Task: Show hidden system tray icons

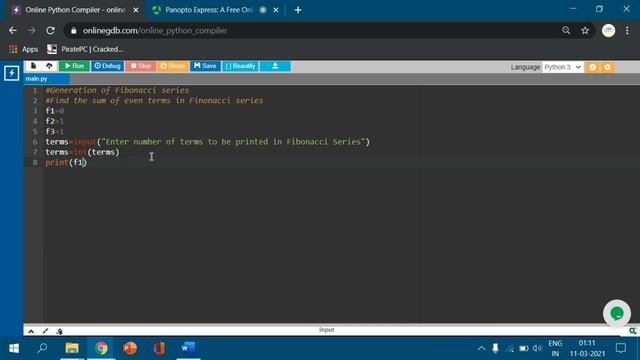Action: coord(482,348)
